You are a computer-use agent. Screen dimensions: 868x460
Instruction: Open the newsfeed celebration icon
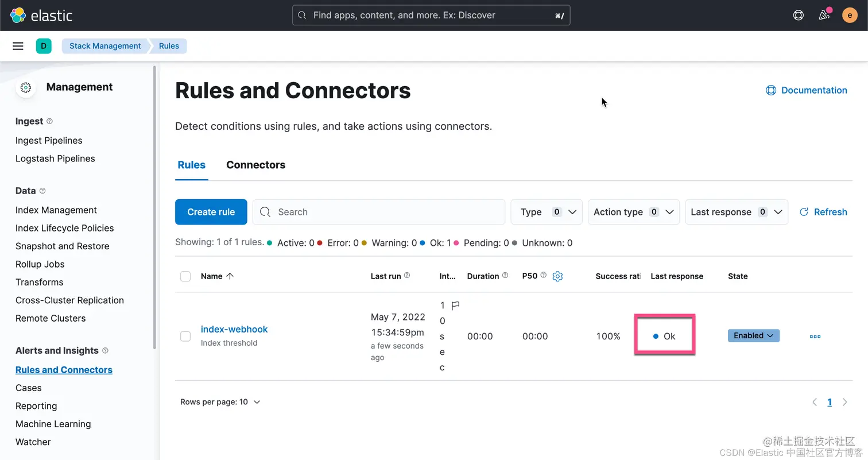pyautogui.click(x=824, y=16)
